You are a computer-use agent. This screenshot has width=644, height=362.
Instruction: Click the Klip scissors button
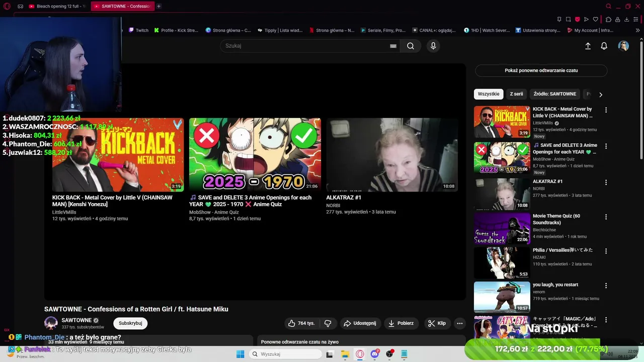[437, 323]
